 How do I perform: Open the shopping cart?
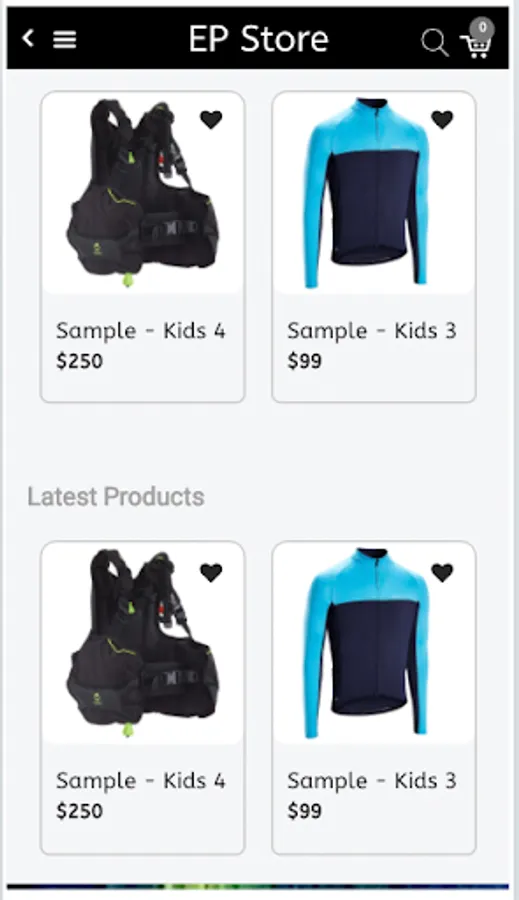pos(476,45)
